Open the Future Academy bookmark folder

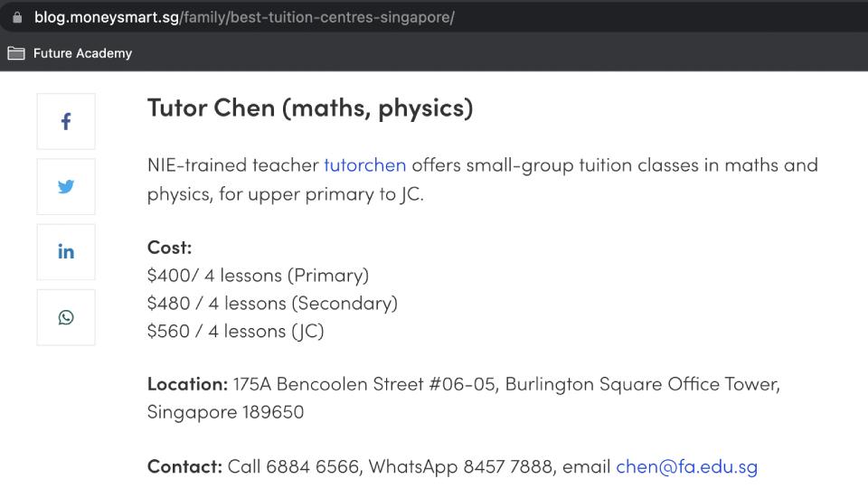click(71, 53)
